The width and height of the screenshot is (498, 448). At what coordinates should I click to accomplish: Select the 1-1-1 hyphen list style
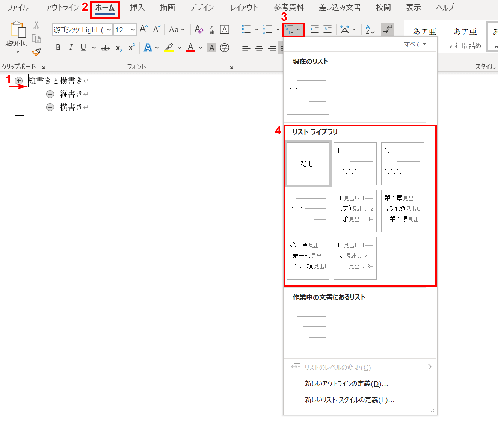coord(308,211)
